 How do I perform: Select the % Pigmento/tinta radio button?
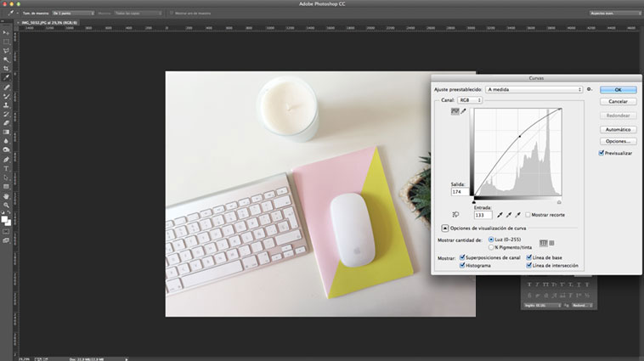[x=490, y=247]
